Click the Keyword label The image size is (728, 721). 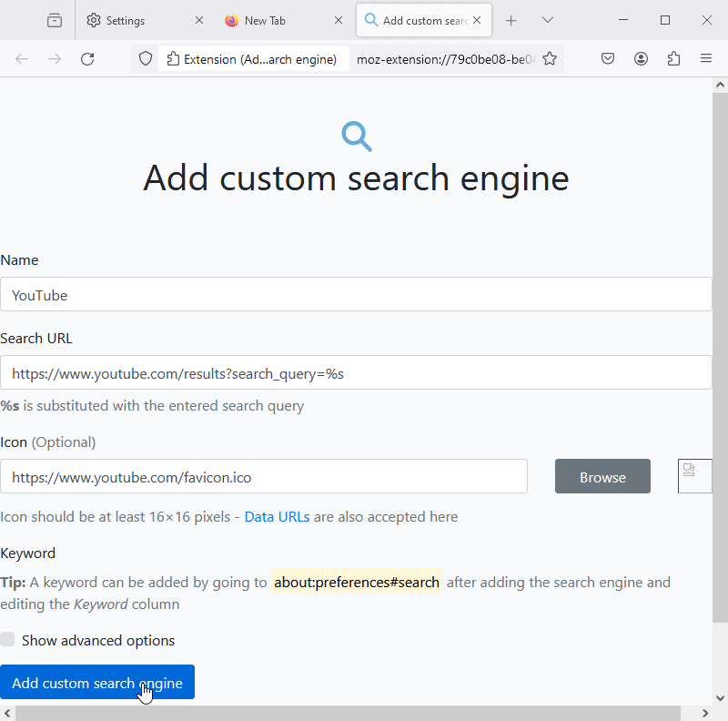pyautogui.click(x=28, y=553)
